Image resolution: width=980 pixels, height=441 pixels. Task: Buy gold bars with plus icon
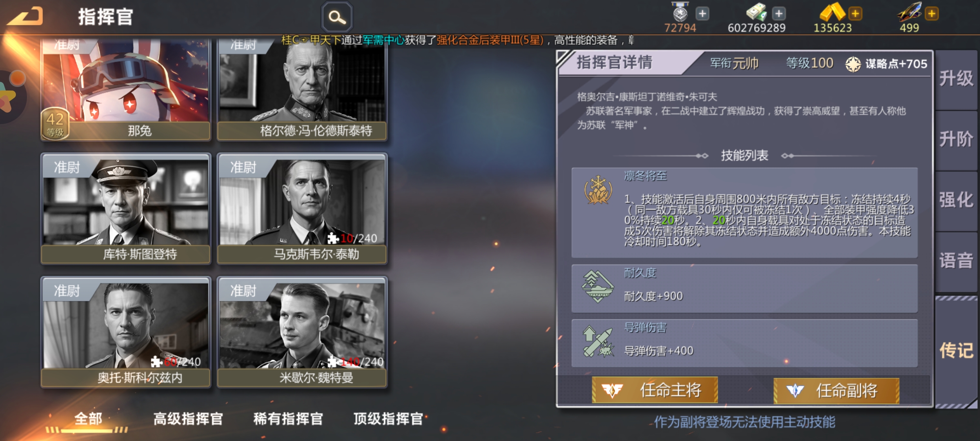pos(855,13)
